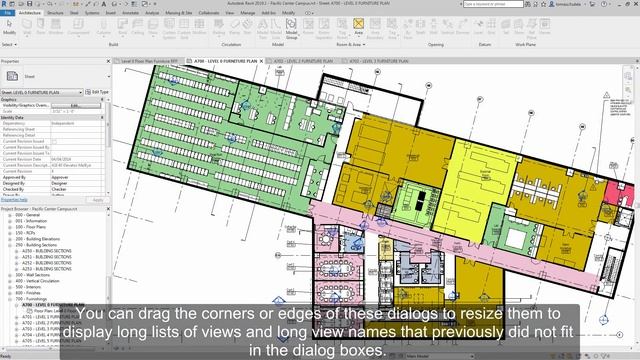Click the Apply button in Properties
The width and height of the screenshot is (640, 360).
98,200
